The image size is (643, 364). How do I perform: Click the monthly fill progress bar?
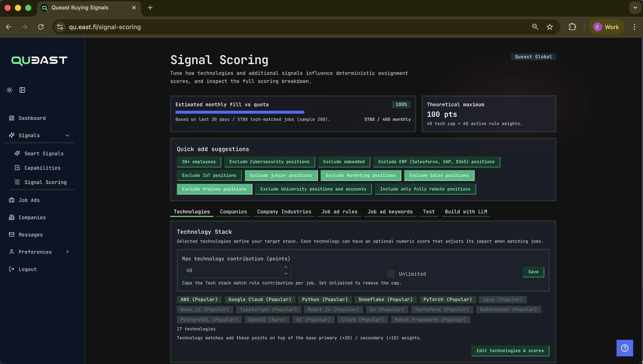pyautogui.click(x=239, y=112)
